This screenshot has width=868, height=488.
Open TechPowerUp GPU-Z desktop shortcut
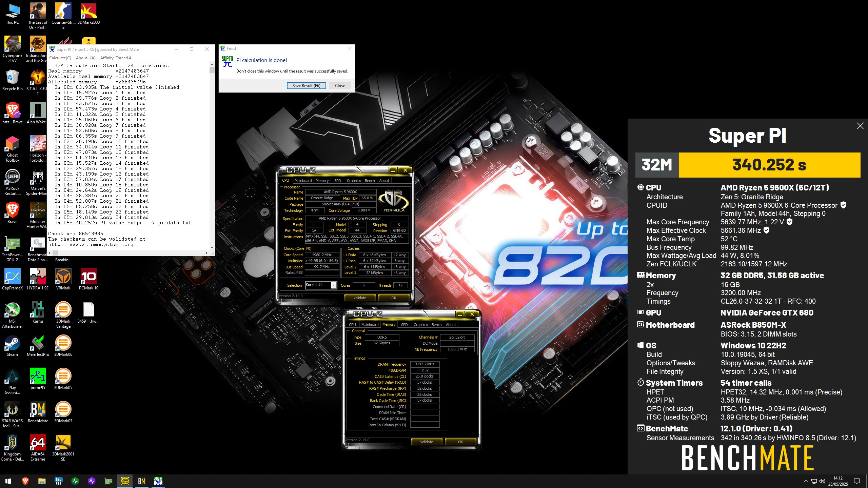(12, 248)
